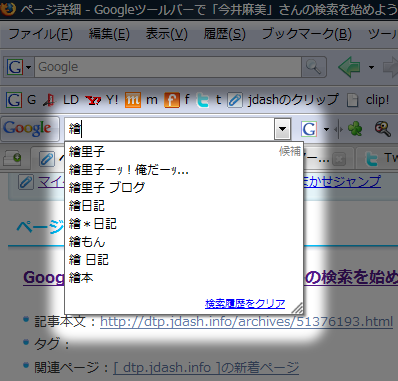Open the 編集(E) menu
398x381 pixels.
[x=109, y=34]
